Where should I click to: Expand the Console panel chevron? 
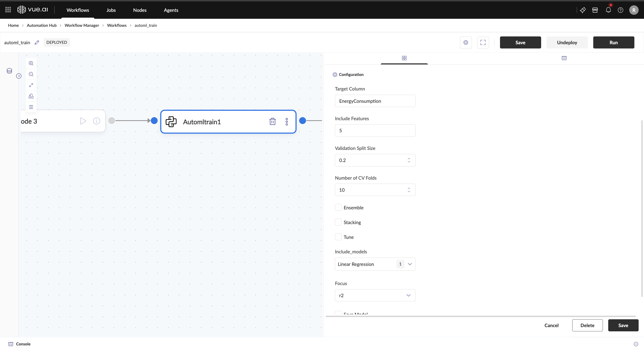point(636,344)
